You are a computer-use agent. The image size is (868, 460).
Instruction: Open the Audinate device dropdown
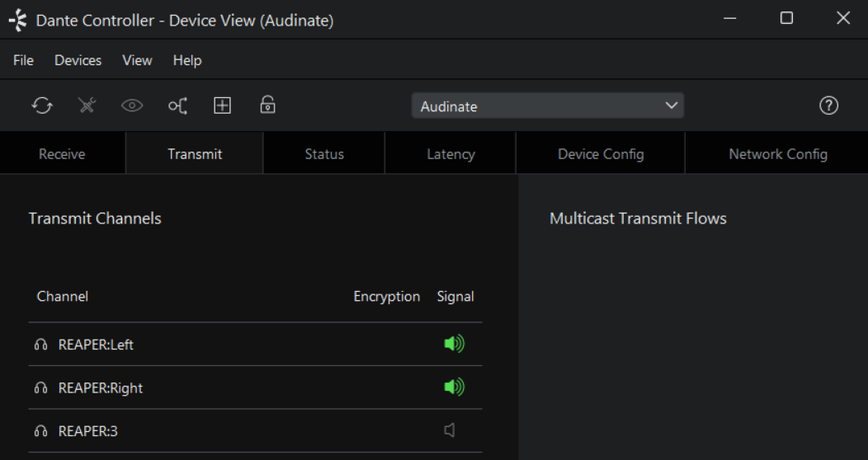[548, 106]
